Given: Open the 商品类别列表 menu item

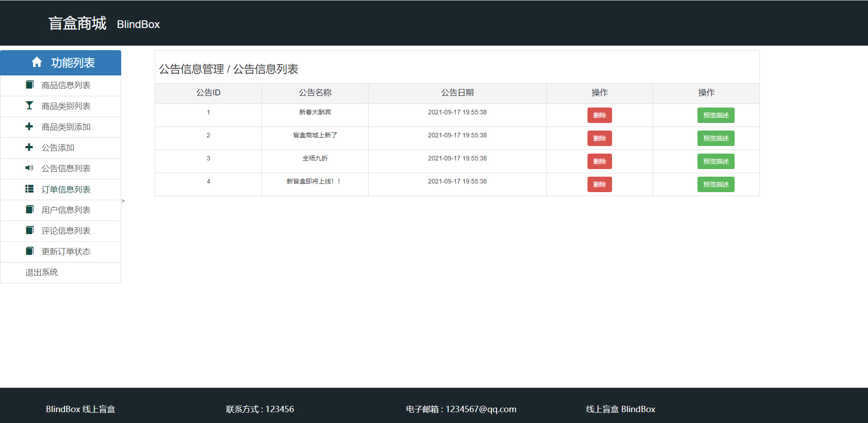Looking at the screenshot, I should 61,106.
